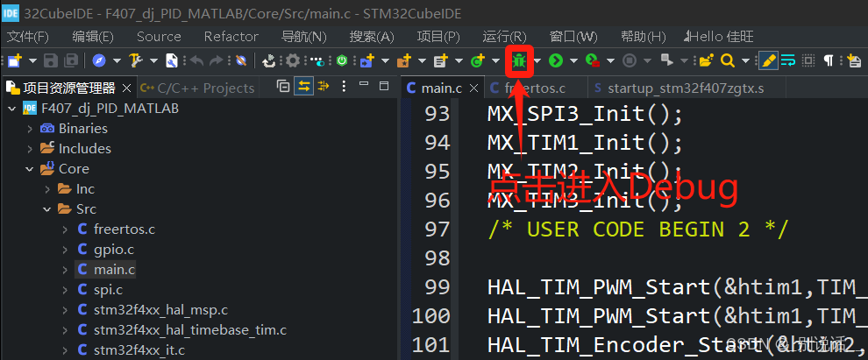The width and height of the screenshot is (868, 360).
Task: Expand the Includes tree node
Action: point(30,149)
